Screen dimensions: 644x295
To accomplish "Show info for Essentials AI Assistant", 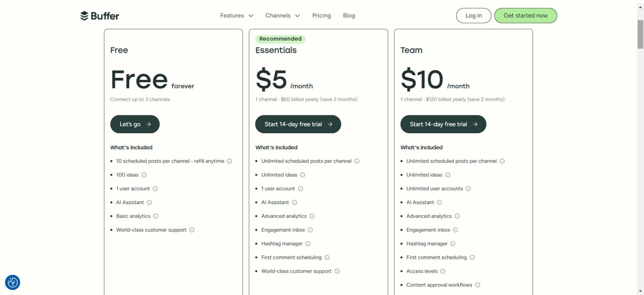I will [x=294, y=202].
